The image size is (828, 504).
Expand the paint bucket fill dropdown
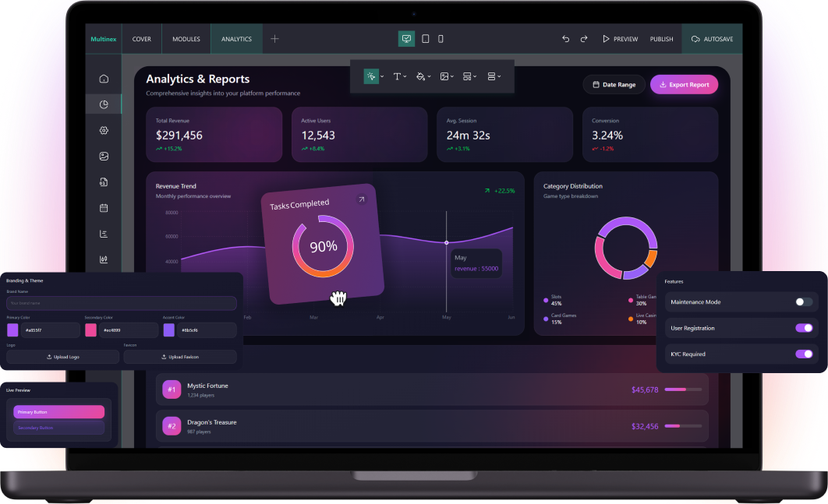coord(423,76)
